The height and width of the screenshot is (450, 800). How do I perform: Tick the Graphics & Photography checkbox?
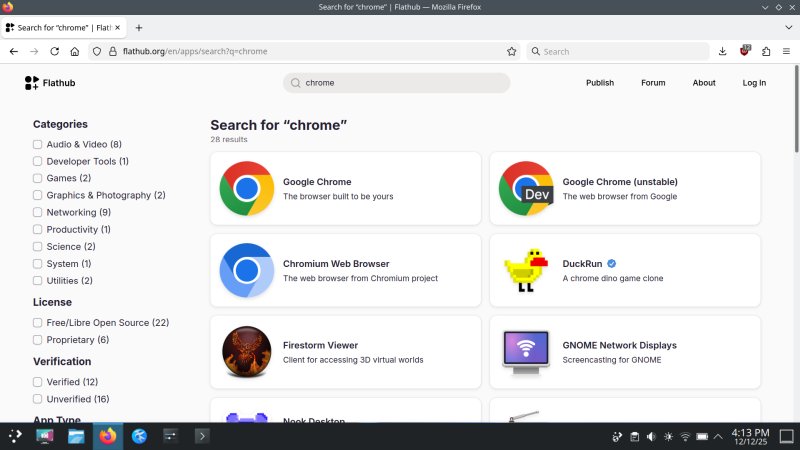point(37,195)
